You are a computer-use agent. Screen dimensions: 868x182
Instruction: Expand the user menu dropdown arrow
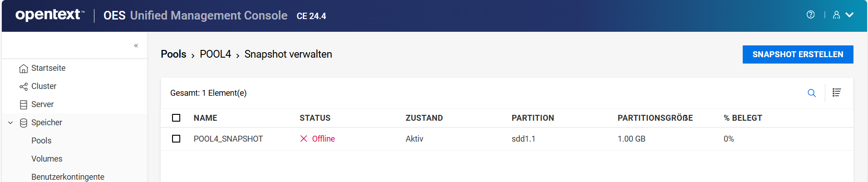[849, 15]
